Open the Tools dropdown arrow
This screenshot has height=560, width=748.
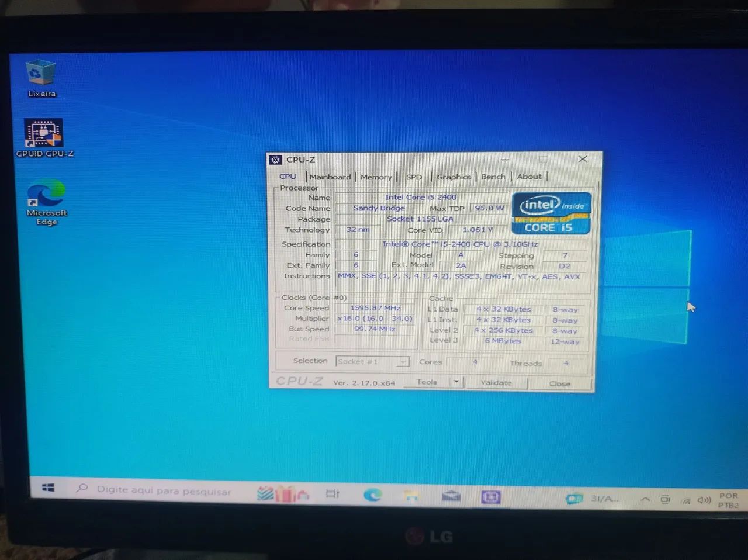[456, 382]
